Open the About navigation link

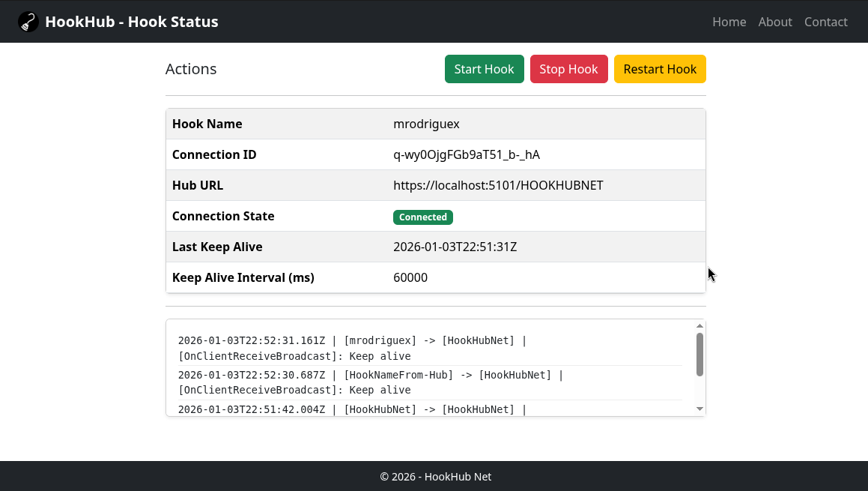775,22
